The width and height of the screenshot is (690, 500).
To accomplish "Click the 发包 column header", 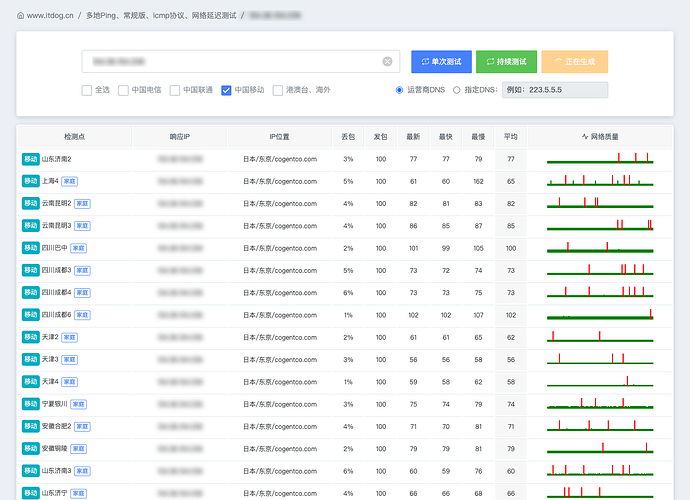I will coord(381,137).
